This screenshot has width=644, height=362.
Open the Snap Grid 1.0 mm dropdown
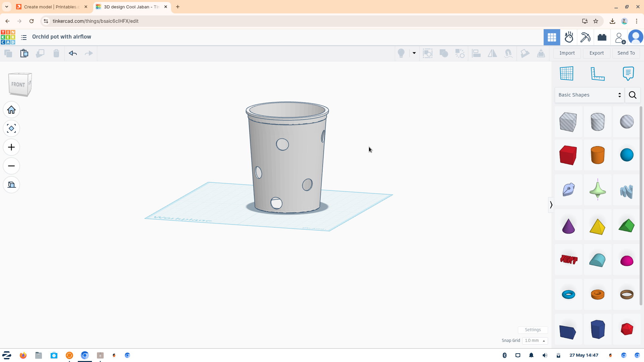tap(535, 341)
